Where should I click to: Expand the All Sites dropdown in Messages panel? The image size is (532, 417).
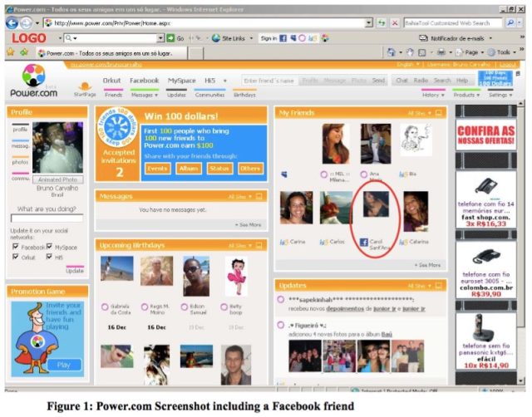[240, 197]
